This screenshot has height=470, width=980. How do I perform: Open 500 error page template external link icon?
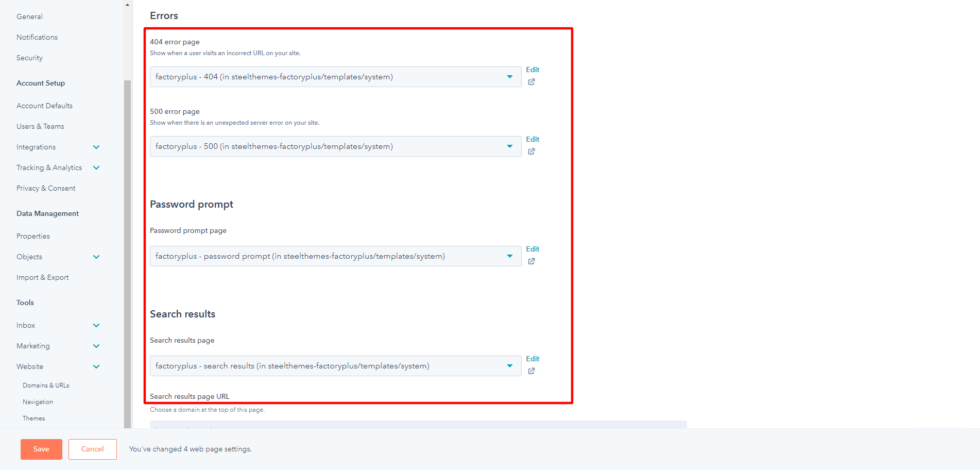tap(531, 152)
